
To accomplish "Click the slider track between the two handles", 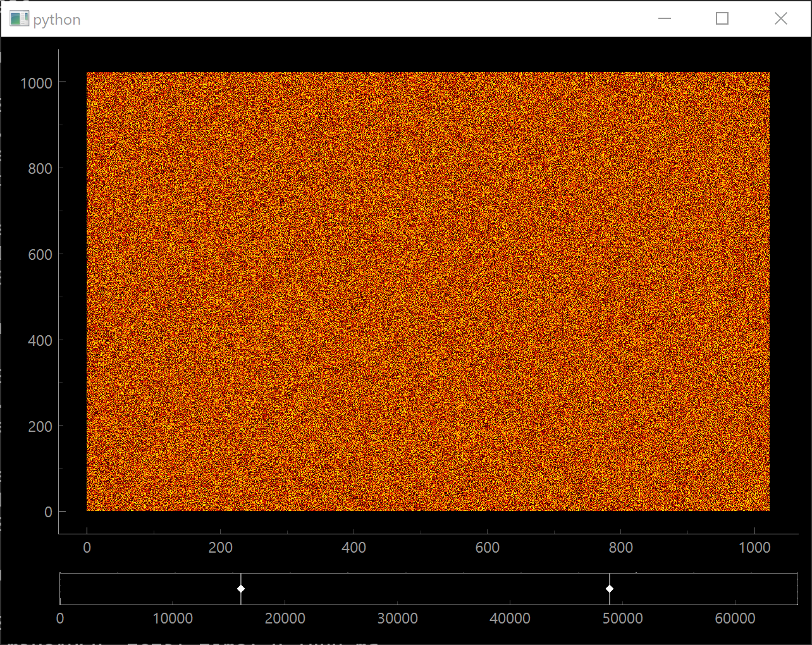I will 424,589.
